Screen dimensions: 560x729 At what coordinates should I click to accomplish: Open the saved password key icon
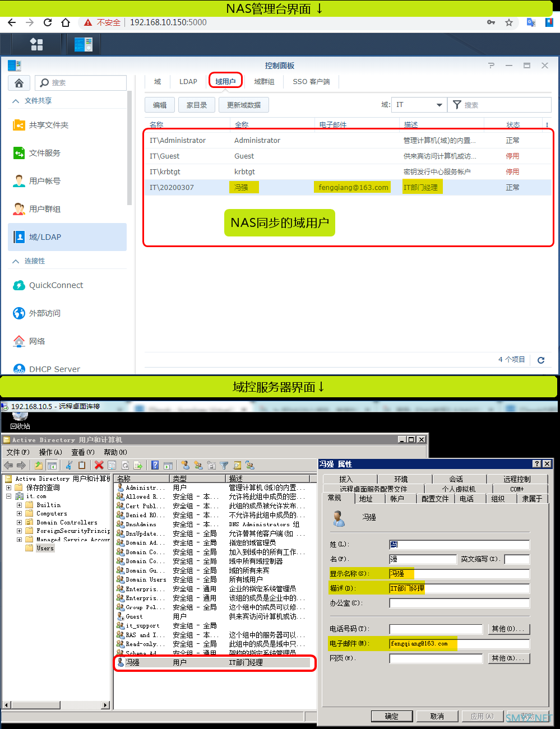point(491,22)
